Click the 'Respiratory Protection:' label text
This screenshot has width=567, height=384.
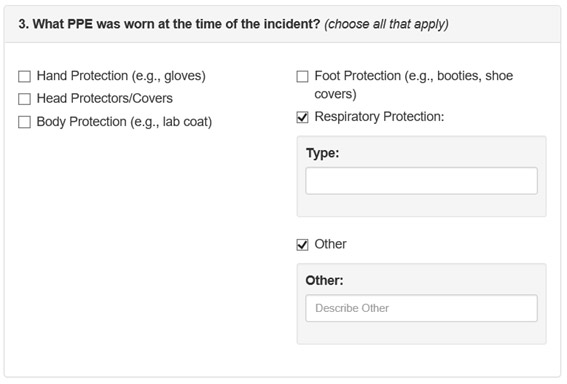click(379, 116)
